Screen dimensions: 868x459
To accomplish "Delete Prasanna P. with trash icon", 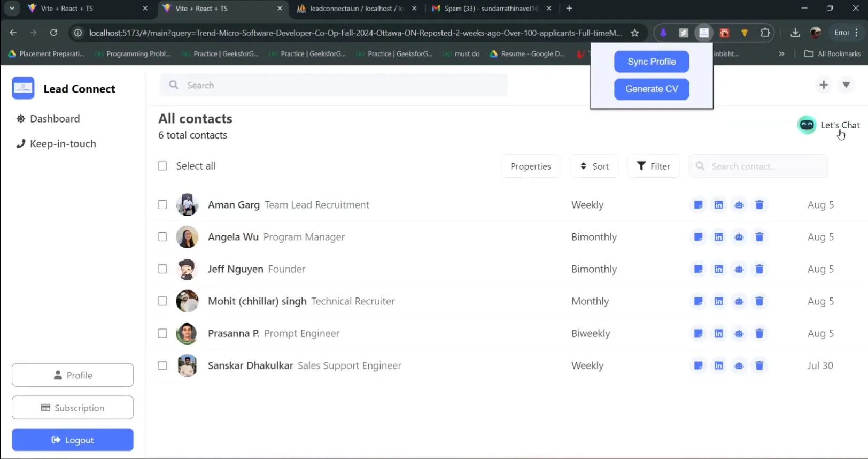I will [759, 333].
